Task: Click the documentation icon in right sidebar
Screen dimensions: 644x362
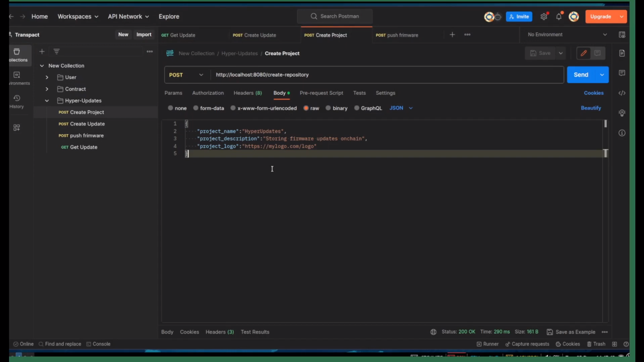Action: click(622, 53)
